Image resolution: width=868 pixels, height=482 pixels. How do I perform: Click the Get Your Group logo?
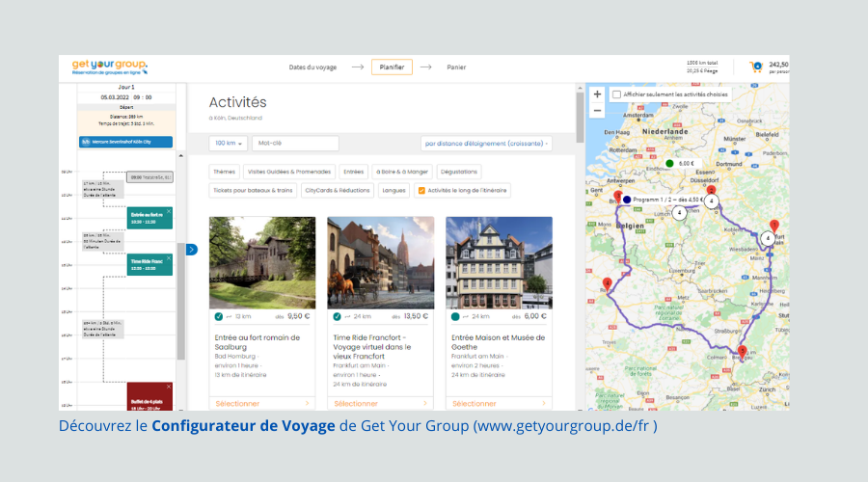pos(109,67)
